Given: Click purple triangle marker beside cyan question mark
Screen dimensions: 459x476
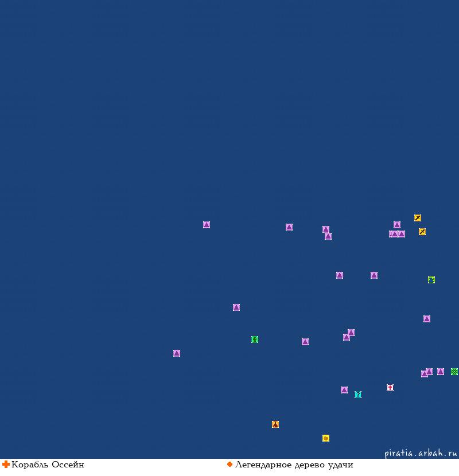Looking at the screenshot, I should (x=344, y=390).
